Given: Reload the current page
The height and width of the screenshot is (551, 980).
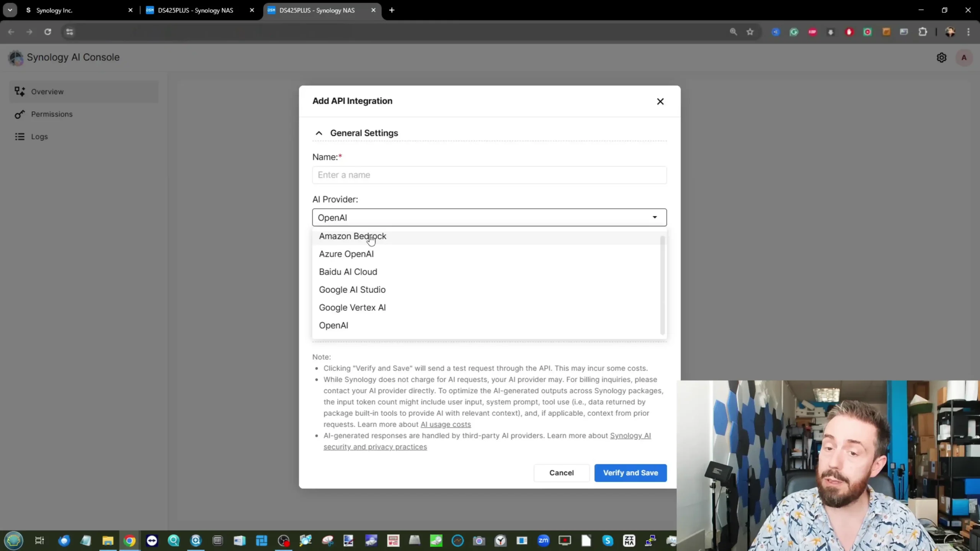Looking at the screenshot, I should tap(47, 32).
